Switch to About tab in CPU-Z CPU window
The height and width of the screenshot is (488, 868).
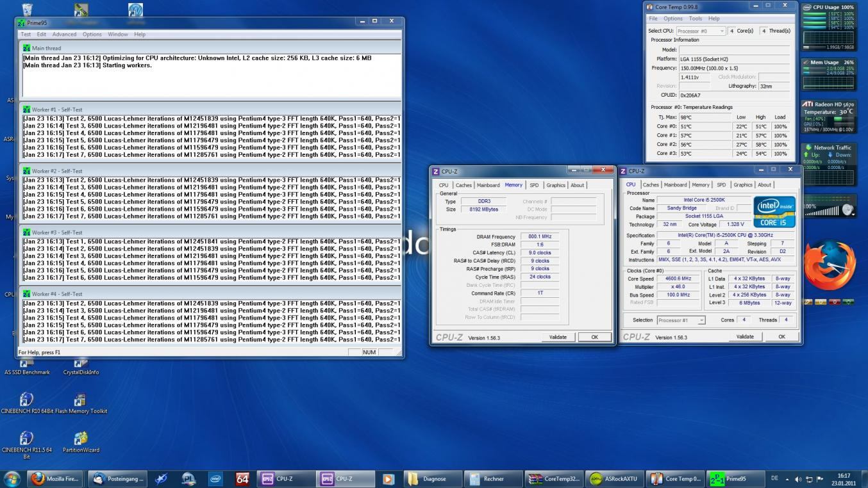pyautogui.click(x=765, y=185)
